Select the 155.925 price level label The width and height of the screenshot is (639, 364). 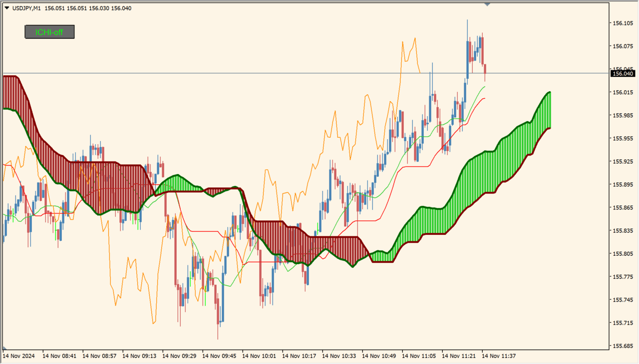[622, 162]
